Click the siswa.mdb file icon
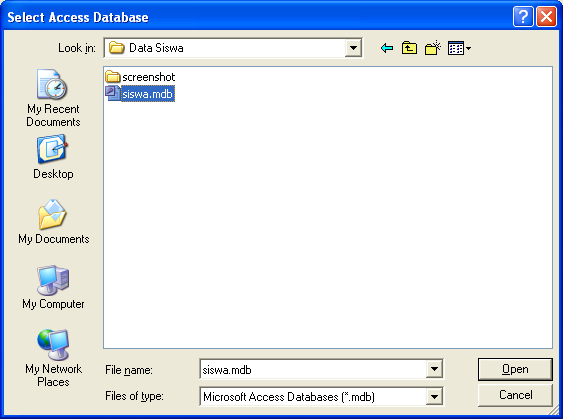This screenshot has width=563, height=419. tap(112, 93)
